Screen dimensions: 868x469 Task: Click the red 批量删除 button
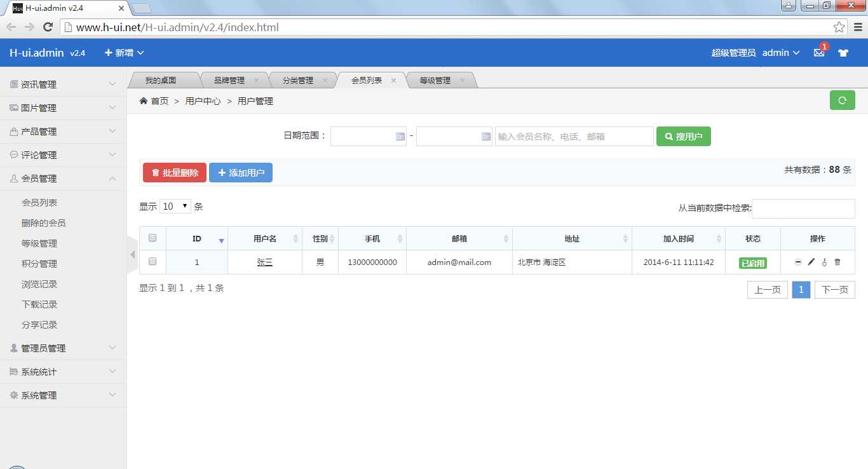[x=175, y=173]
